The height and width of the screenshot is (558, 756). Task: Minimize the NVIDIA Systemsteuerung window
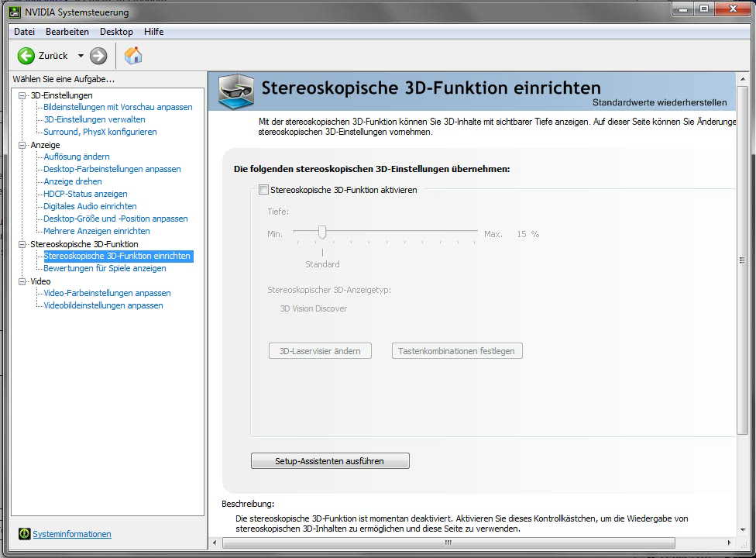682,9
